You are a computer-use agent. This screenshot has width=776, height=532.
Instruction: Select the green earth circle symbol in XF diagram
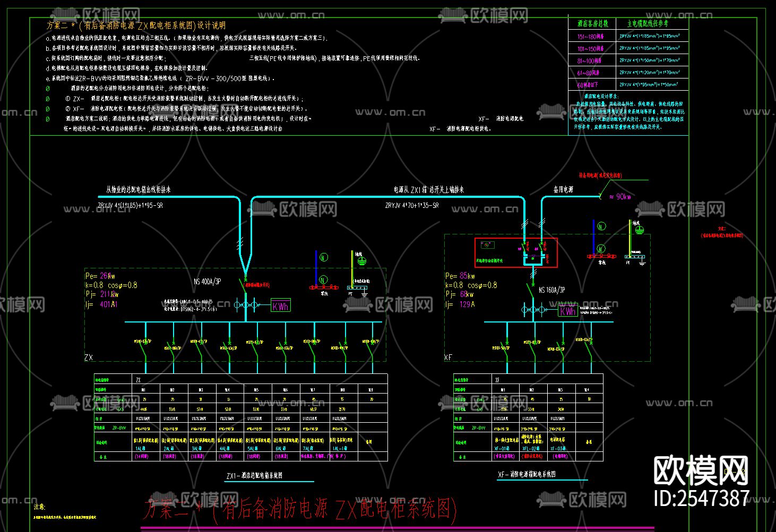(640, 229)
